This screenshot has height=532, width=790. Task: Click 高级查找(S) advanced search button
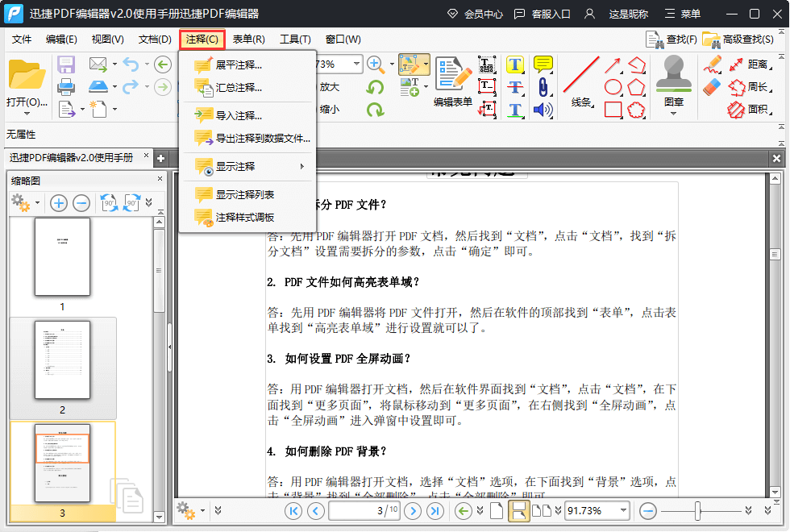click(x=738, y=39)
